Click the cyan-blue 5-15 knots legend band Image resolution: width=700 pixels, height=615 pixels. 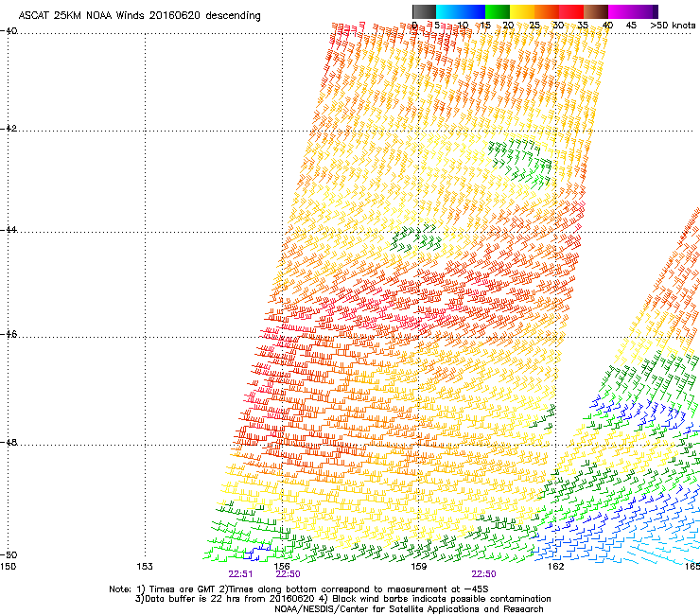click(461, 11)
